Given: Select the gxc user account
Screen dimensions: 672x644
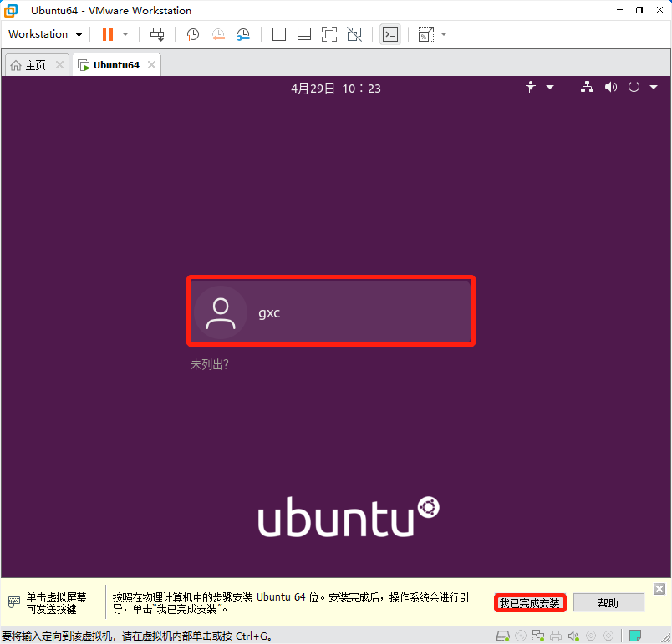Looking at the screenshot, I should click(x=331, y=312).
